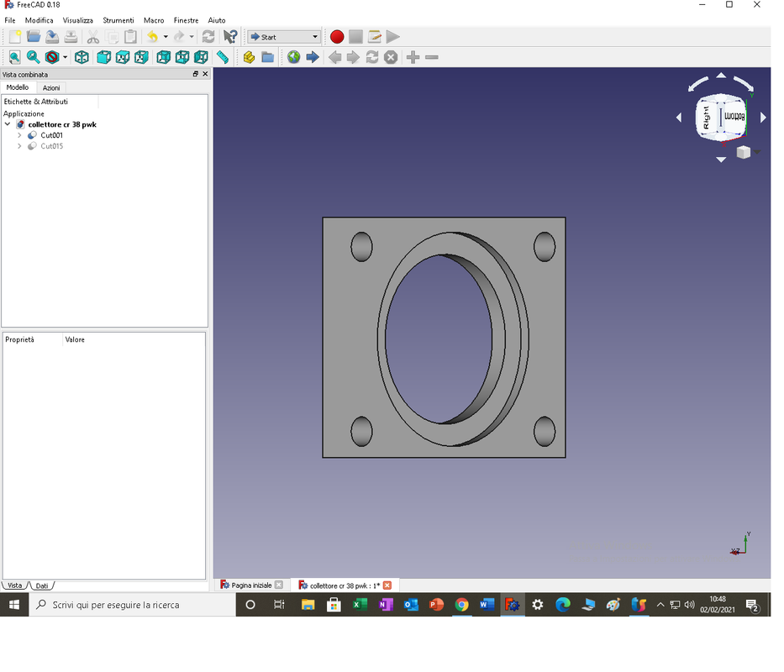Click the blue arrow web navigation icon

coord(313,57)
